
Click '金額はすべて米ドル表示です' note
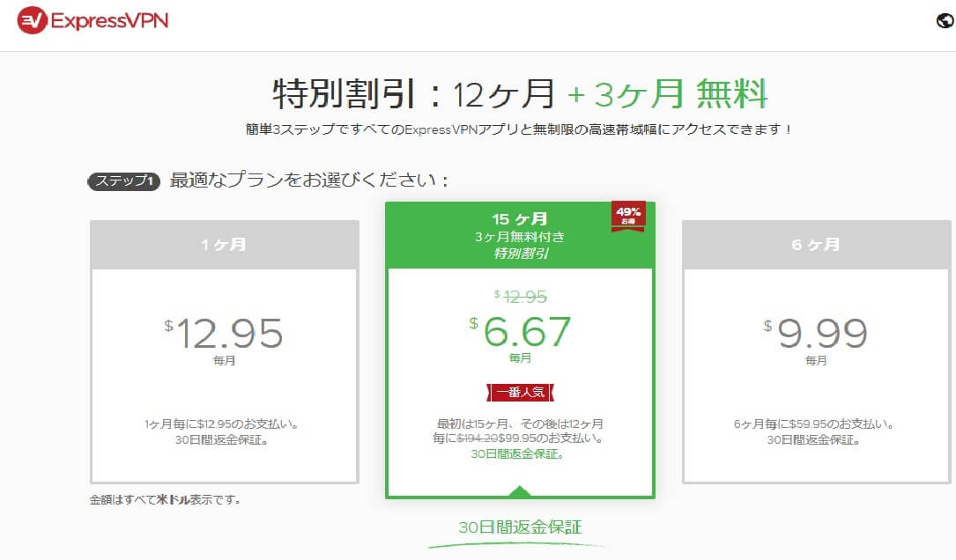(166, 500)
